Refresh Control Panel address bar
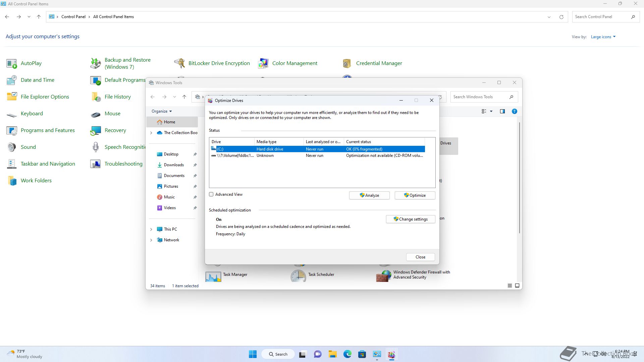The image size is (644, 362). tap(561, 17)
